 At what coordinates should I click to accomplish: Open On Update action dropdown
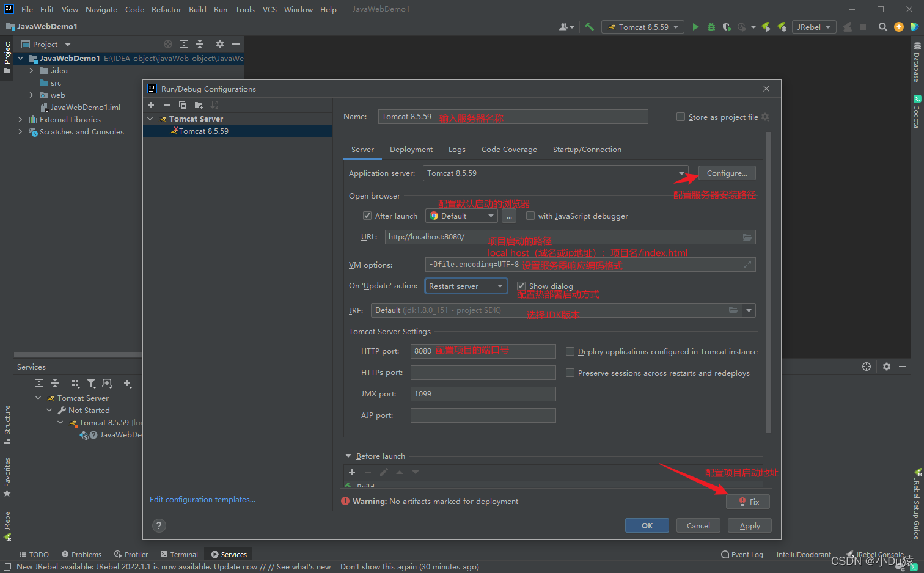[x=466, y=286]
